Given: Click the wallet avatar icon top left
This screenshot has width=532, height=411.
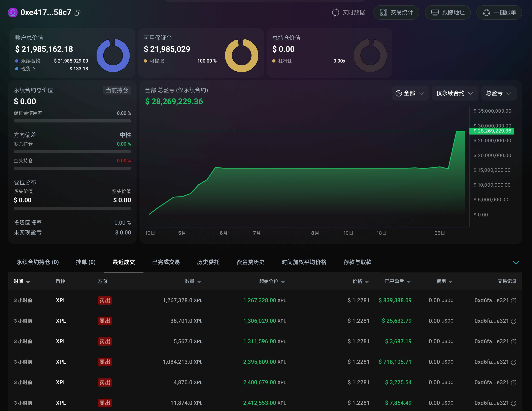Looking at the screenshot, I should pyautogui.click(x=12, y=13).
